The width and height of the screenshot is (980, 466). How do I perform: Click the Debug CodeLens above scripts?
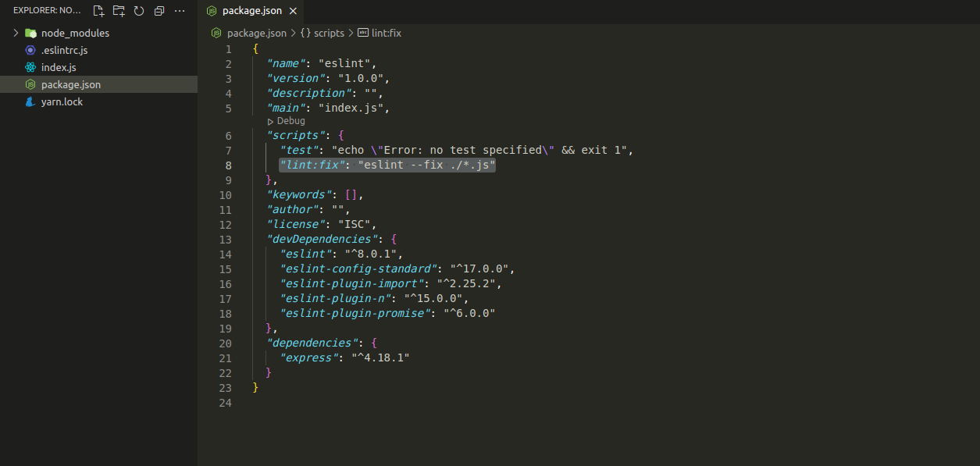pos(287,121)
